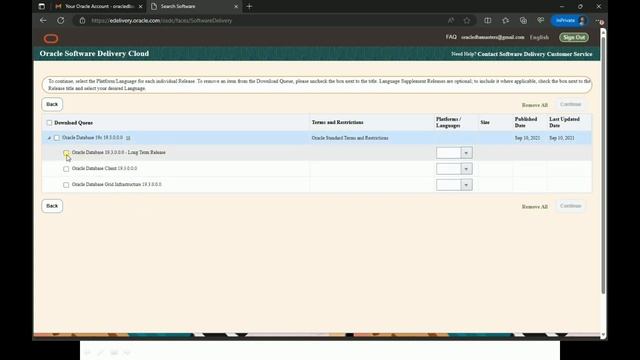Click scrollbar down arrow
The width and height of the screenshot is (640, 360).
coord(603,336)
